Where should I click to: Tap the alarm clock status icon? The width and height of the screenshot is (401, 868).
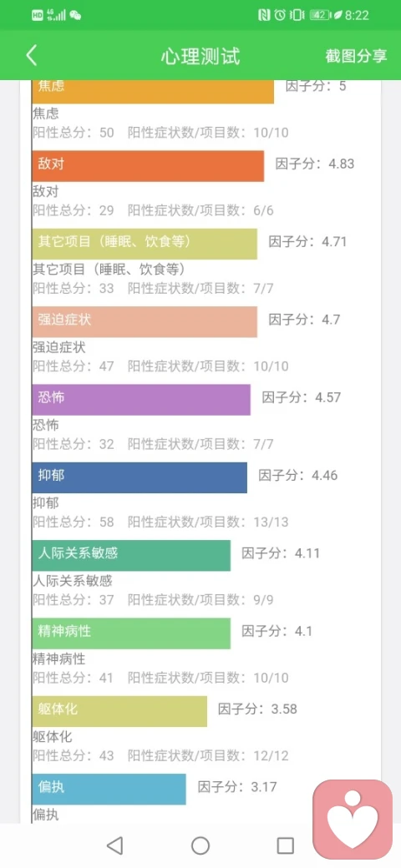pos(280,16)
